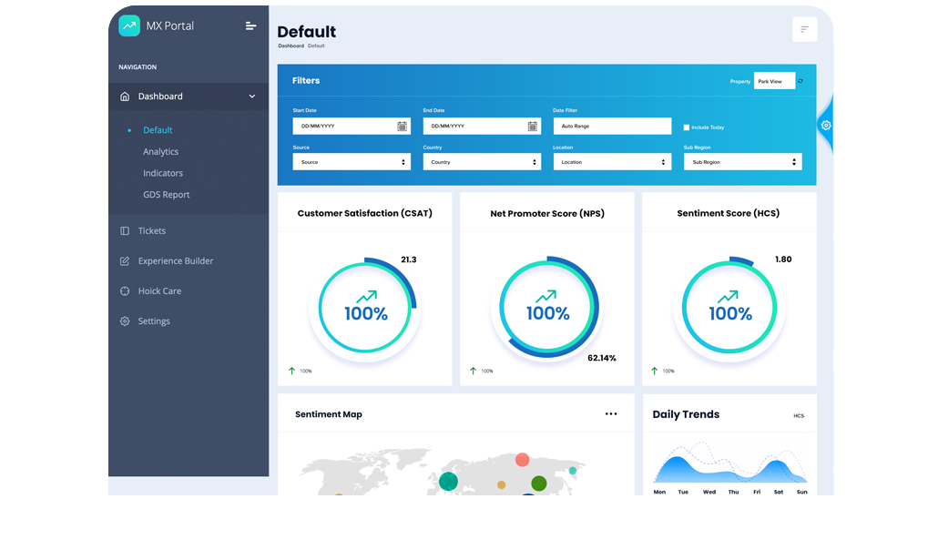Click the filter lines icon at top right
Screen dimensions: 938x560
(x=804, y=29)
